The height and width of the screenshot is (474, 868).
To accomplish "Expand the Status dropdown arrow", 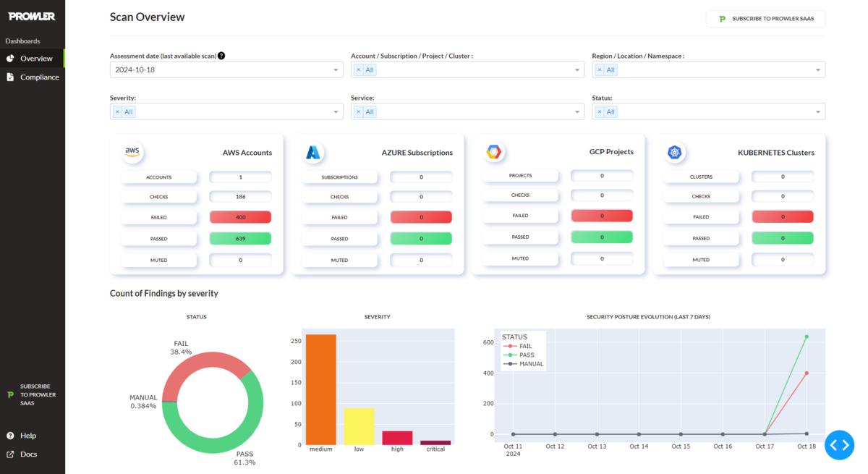I will pyautogui.click(x=818, y=112).
